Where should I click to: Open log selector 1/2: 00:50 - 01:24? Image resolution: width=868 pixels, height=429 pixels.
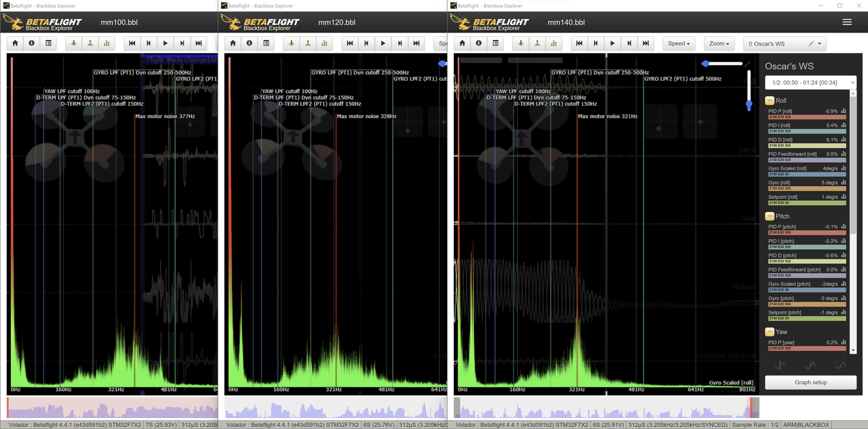click(810, 82)
